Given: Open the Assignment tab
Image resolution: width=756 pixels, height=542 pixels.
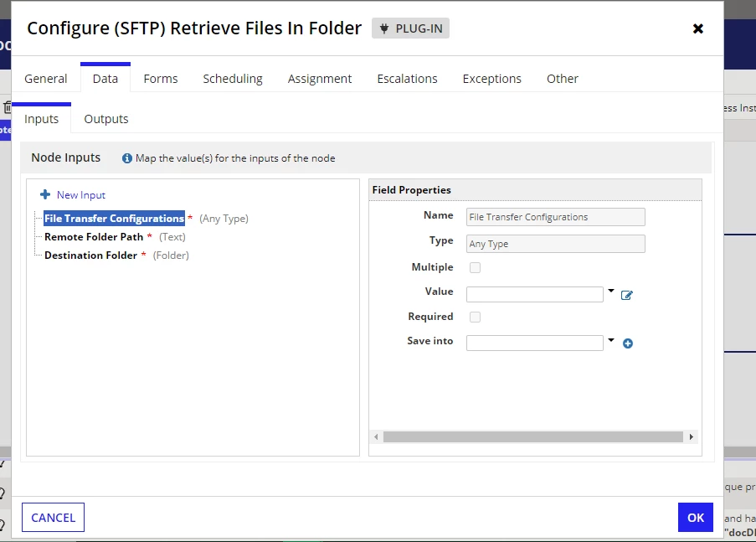Looking at the screenshot, I should 320,79.
